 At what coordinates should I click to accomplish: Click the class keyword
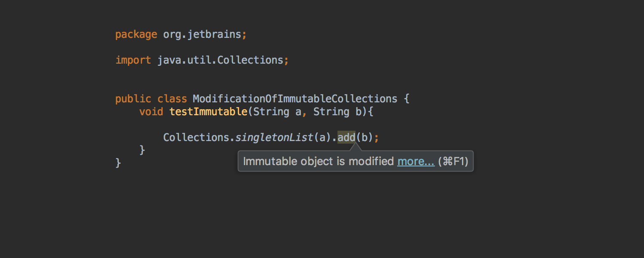tap(172, 99)
